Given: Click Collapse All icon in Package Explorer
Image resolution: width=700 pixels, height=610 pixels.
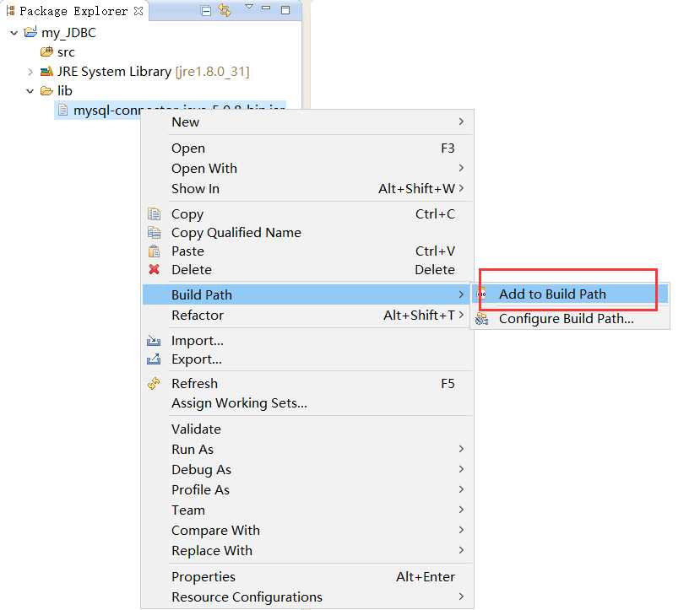Looking at the screenshot, I should point(206,11).
